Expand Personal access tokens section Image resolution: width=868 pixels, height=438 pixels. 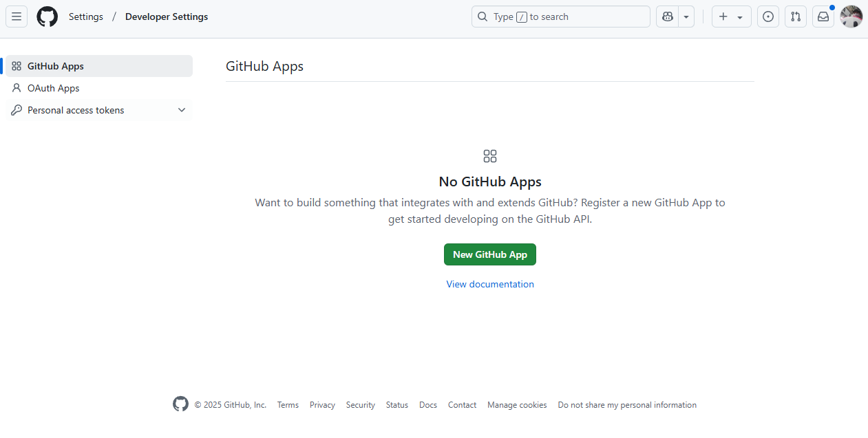pos(99,110)
